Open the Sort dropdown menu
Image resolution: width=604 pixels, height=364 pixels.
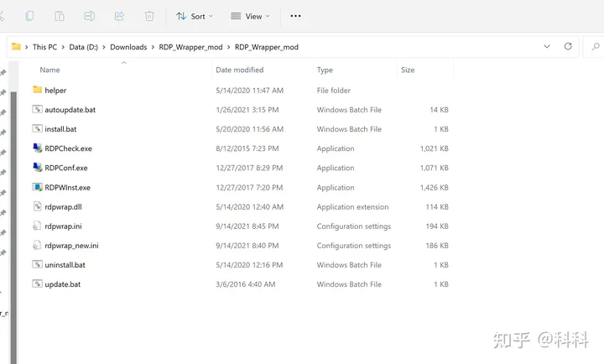pyautogui.click(x=195, y=16)
